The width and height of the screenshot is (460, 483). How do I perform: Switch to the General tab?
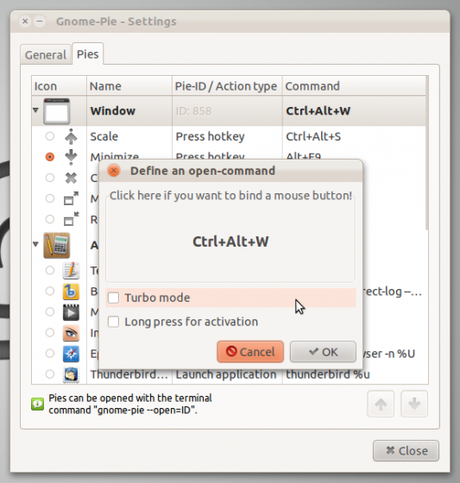pos(46,55)
